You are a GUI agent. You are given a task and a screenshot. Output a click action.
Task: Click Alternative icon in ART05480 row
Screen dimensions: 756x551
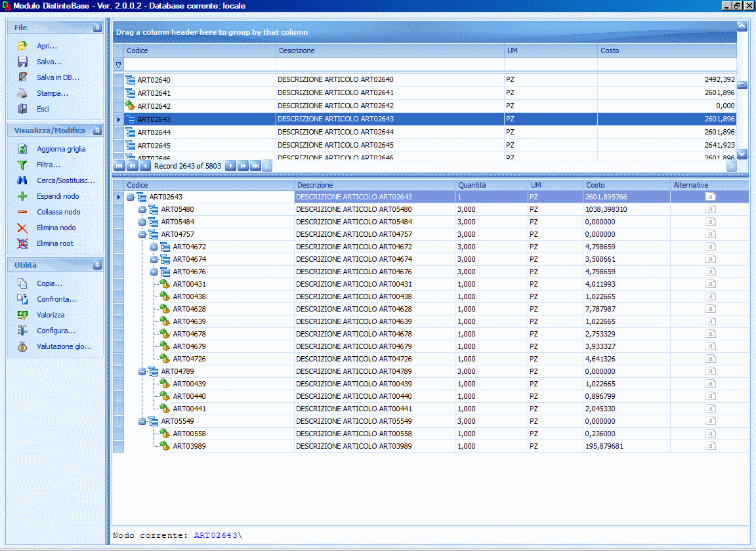(710, 209)
